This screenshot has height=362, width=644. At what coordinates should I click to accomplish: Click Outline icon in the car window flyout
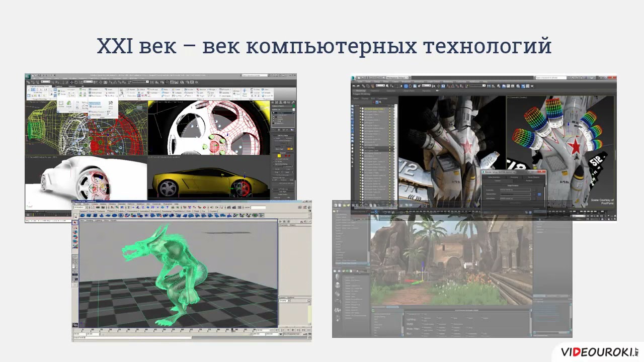(x=61, y=104)
